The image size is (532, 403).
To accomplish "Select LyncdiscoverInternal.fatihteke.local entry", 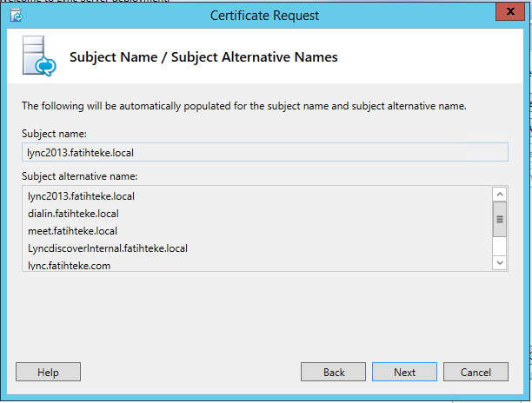I will click(108, 248).
